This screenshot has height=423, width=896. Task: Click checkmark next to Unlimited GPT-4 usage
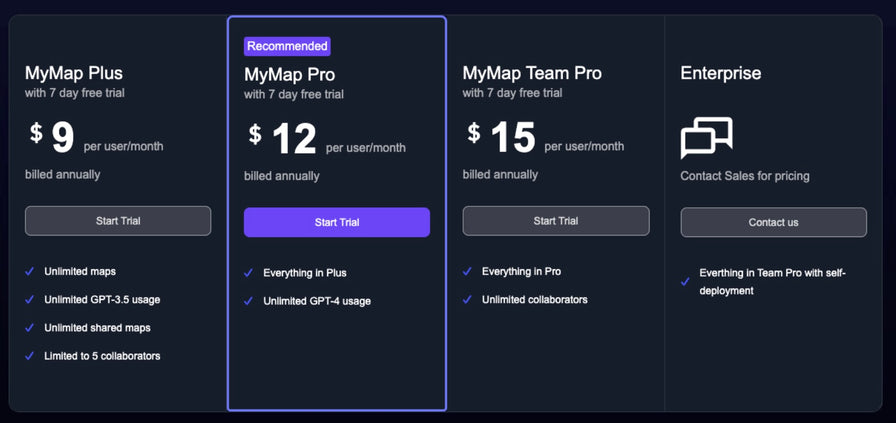(x=249, y=301)
